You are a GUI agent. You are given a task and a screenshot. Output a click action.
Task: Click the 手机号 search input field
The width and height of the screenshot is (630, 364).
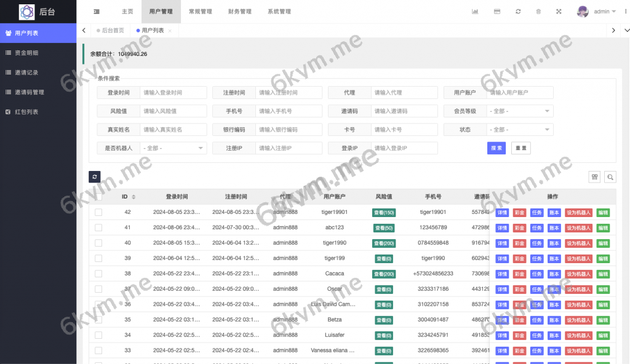coord(289,111)
